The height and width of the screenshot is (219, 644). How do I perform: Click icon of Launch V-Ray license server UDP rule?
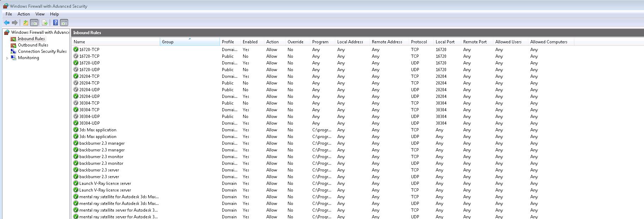coord(76,183)
